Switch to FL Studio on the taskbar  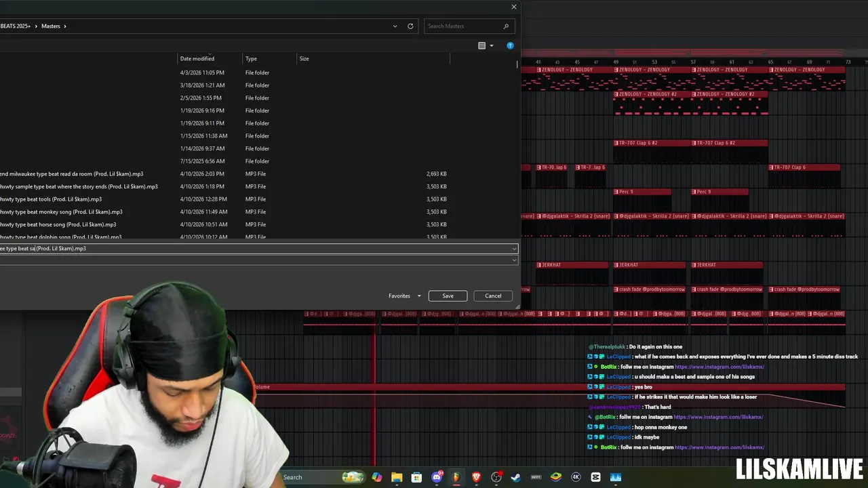456,477
